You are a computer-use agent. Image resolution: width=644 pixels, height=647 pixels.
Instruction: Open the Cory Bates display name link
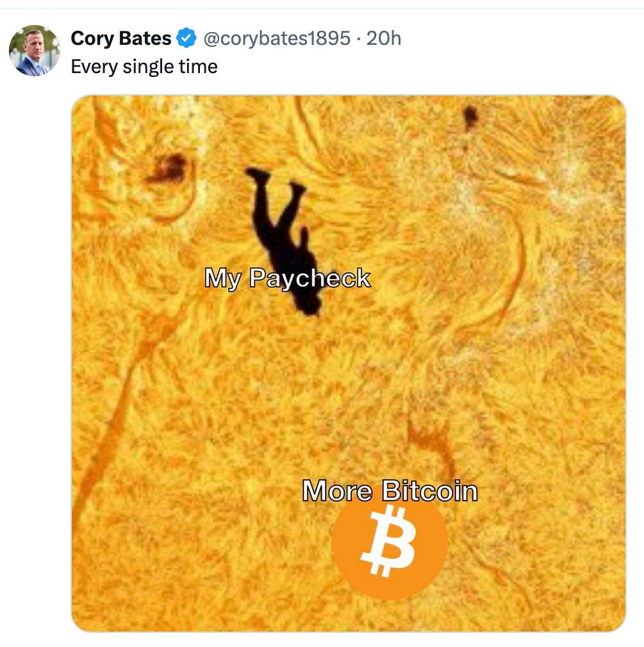pos(121,38)
